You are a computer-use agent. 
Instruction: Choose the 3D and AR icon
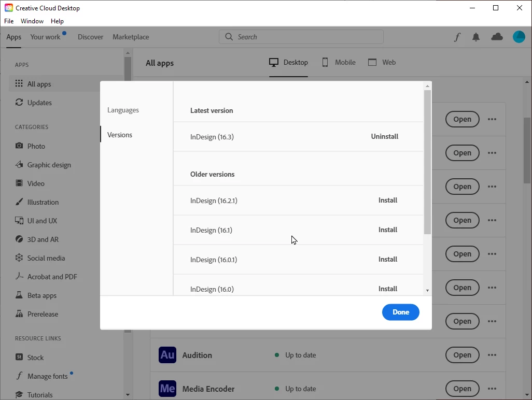click(x=19, y=239)
